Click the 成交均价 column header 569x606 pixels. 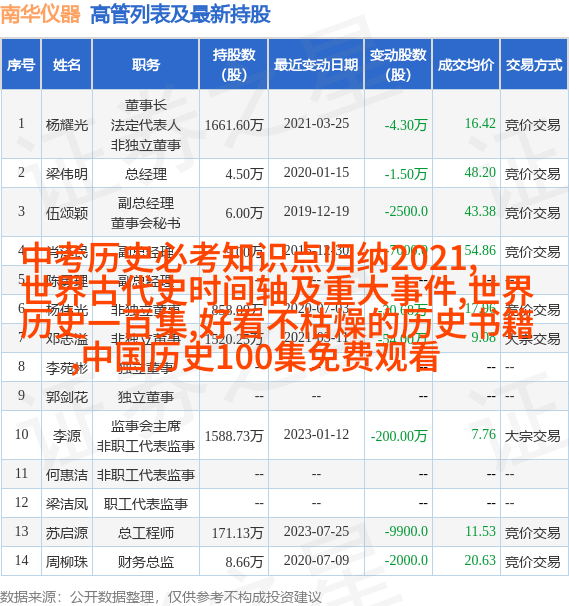click(x=466, y=65)
